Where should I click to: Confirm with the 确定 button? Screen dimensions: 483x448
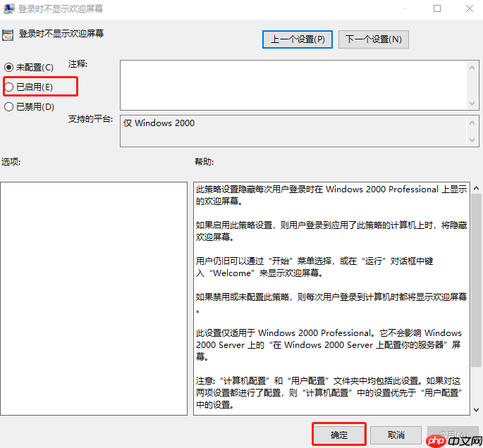pos(339,435)
